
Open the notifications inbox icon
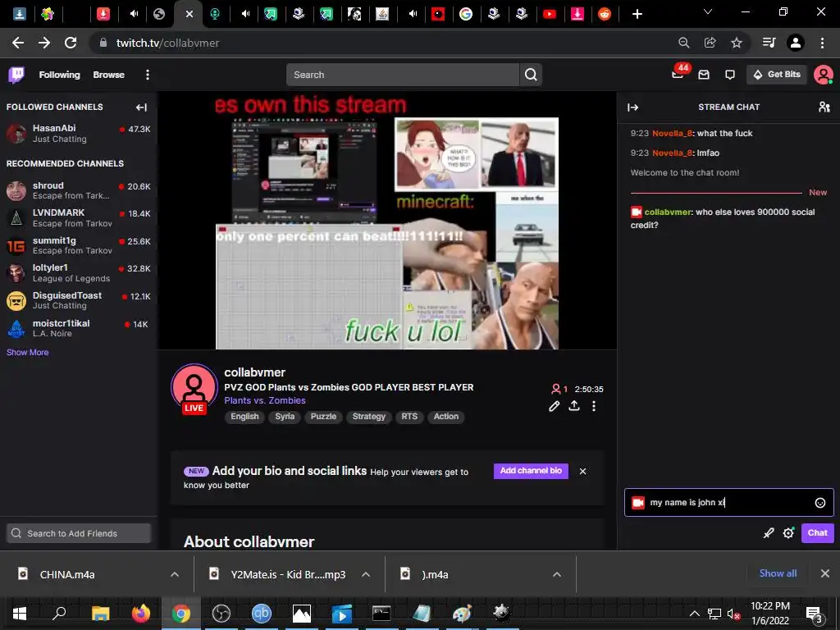point(704,75)
